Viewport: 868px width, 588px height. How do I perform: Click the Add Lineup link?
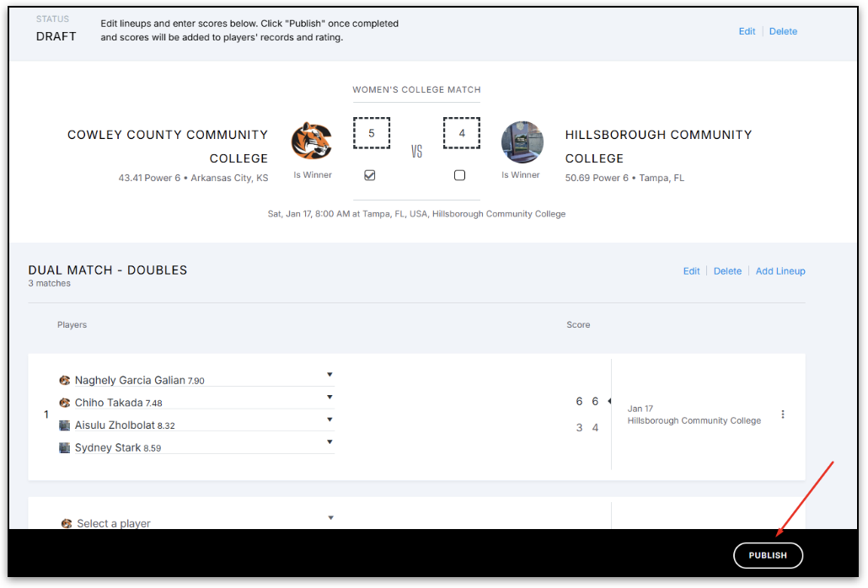coord(780,271)
